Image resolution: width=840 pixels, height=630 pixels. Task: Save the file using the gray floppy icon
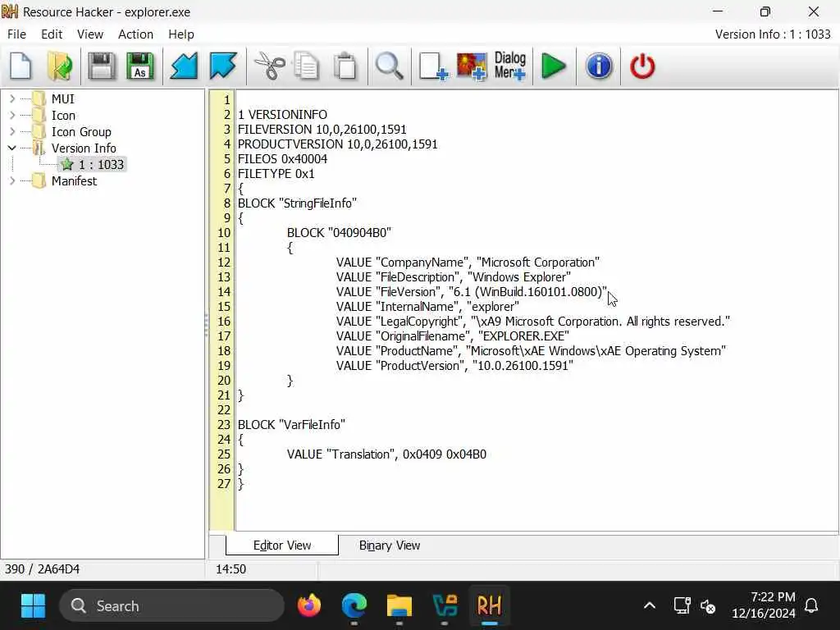101,66
